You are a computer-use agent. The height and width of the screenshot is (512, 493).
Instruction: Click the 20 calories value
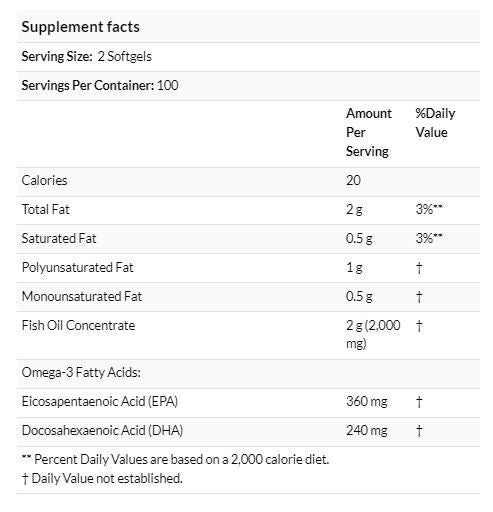353,181
